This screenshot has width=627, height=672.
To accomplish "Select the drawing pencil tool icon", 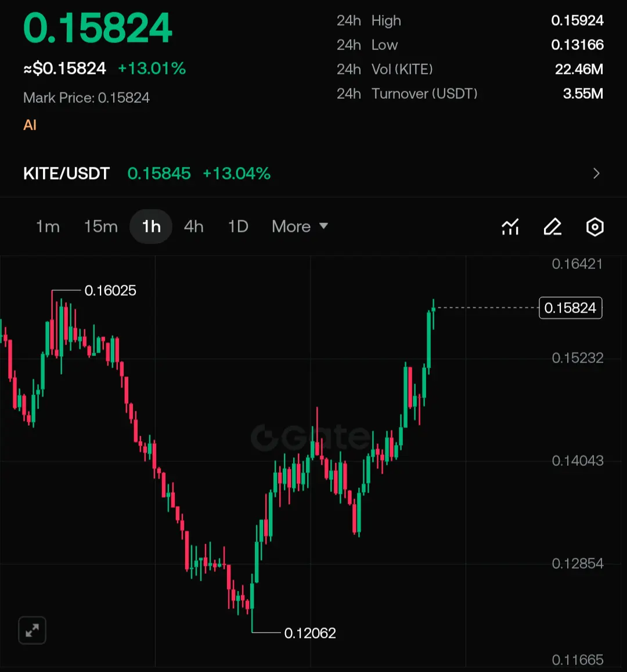I will [x=553, y=227].
